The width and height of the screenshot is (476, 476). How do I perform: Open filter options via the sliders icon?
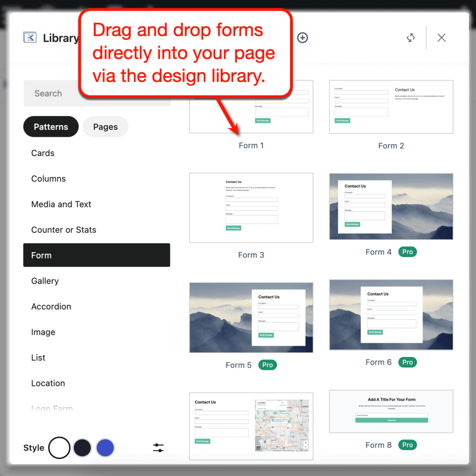pyautogui.click(x=158, y=447)
